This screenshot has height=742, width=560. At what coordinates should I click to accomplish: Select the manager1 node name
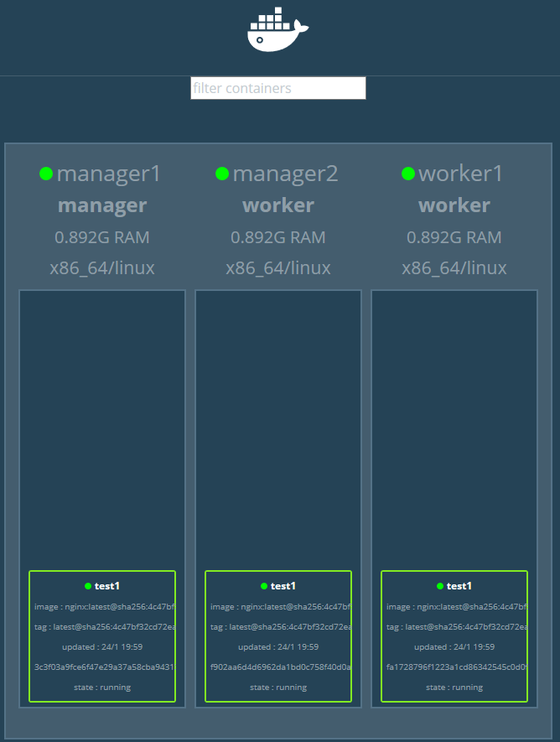point(108,174)
